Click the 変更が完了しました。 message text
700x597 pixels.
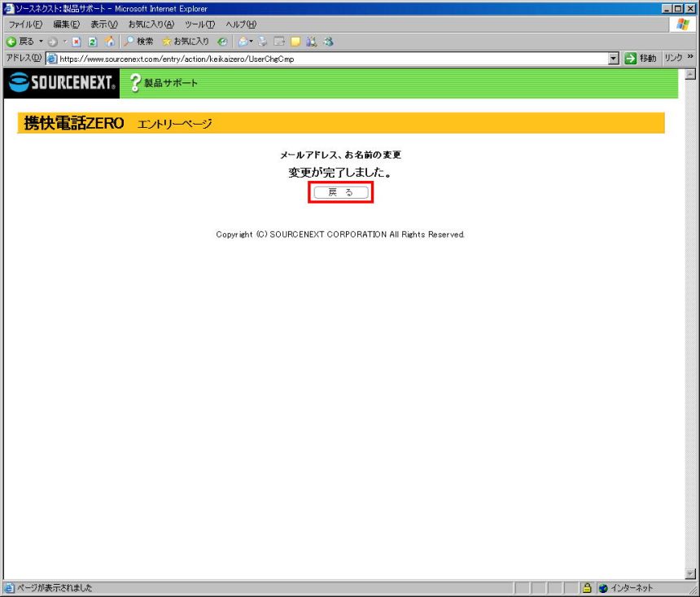(340, 173)
